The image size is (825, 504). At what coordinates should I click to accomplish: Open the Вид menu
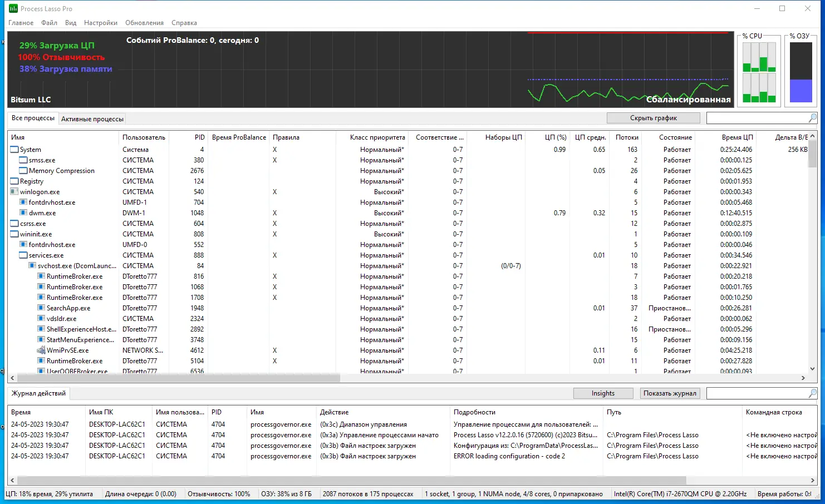[x=71, y=23]
